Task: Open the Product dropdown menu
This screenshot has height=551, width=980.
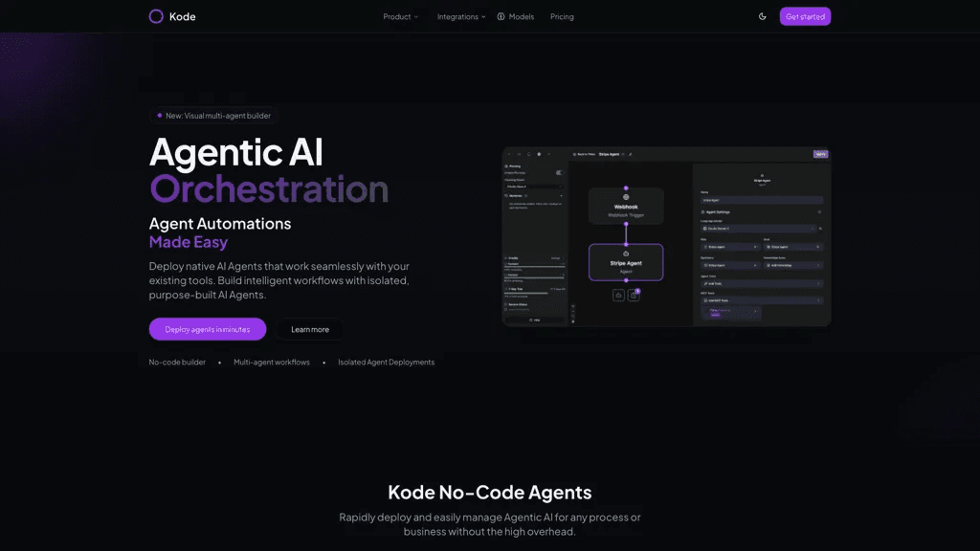Action: (401, 17)
